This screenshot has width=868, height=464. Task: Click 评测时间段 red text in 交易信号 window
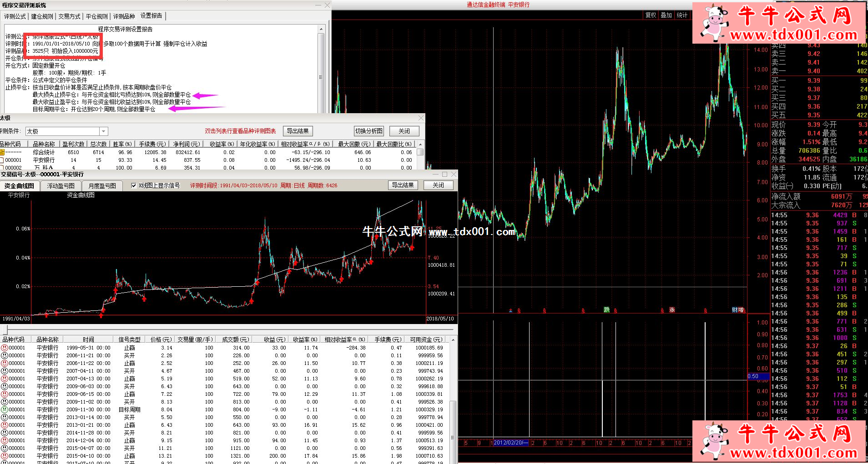(264, 185)
